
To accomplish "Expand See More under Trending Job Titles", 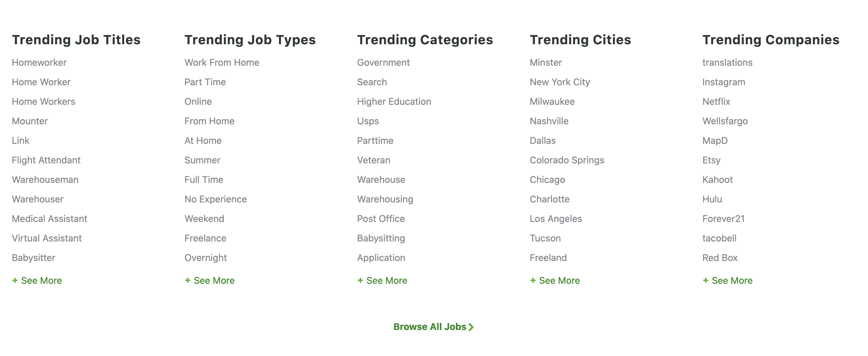I will coord(37,280).
